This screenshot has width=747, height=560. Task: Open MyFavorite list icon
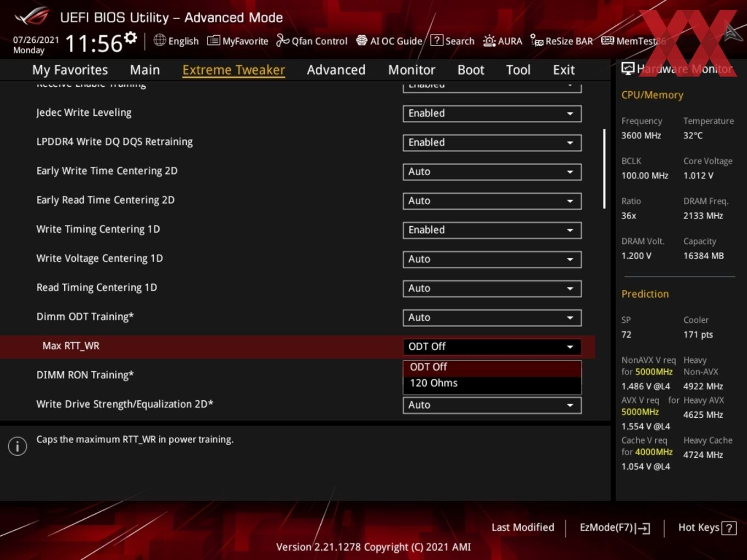coord(213,41)
